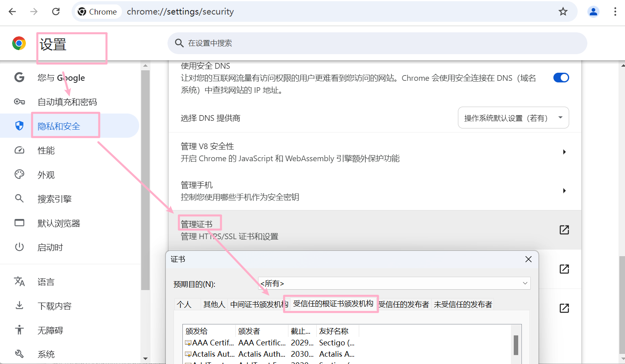This screenshot has width=625, height=364.
Task: Open 启动时 settings section
Action: 70,247
